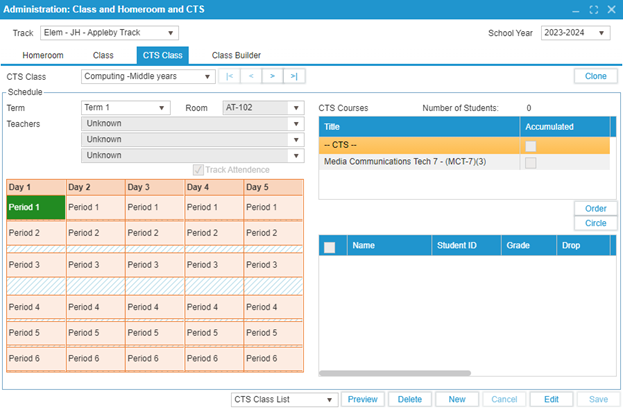Click Period 3 cell under Day 4
The image size is (623, 412).
pyautogui.click(x=212, y=264)
